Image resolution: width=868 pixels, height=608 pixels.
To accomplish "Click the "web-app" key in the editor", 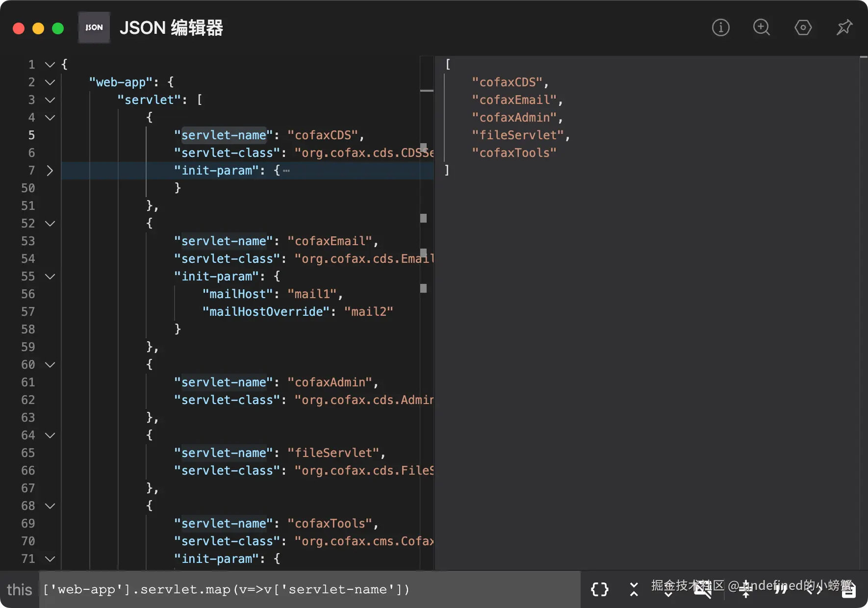I will coord(121,82).
